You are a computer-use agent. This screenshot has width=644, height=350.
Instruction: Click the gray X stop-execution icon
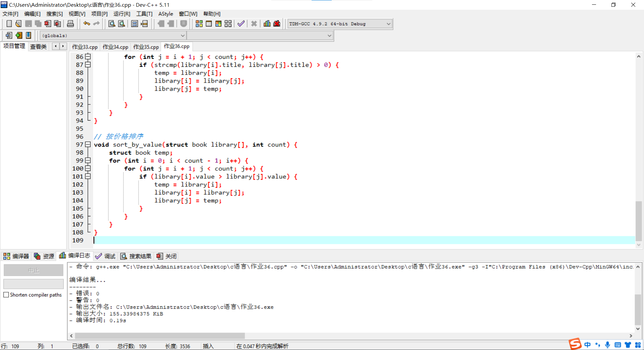(x=254, y=24)
